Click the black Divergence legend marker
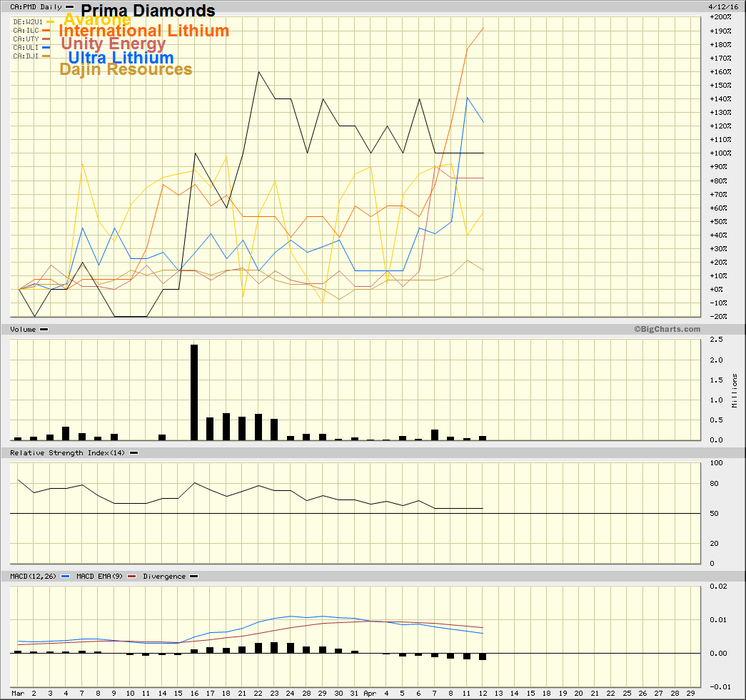The height and width of the screenshot is (700, 746). tap(193, 576)
